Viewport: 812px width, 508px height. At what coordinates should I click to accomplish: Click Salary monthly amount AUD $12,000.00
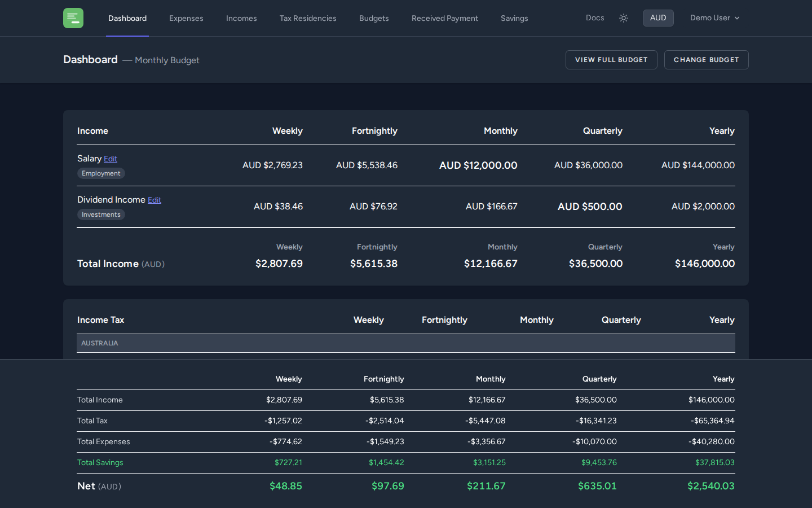point(478,165)
